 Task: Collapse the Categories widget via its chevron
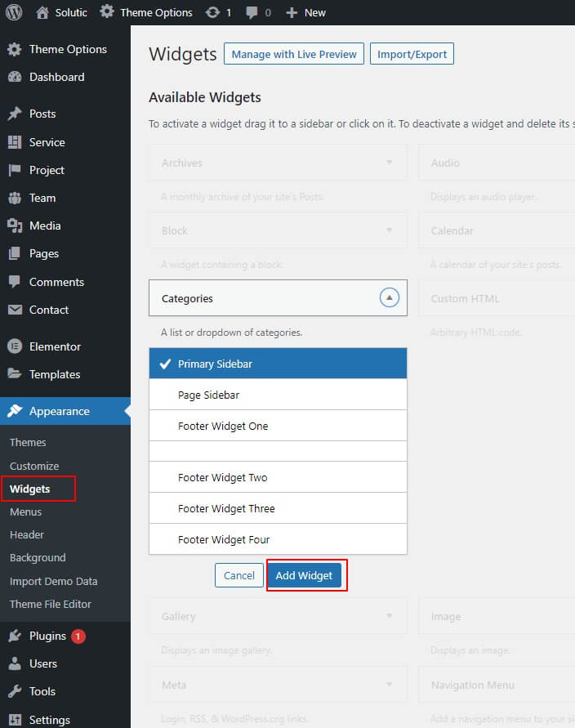click(x=390, y=297)
